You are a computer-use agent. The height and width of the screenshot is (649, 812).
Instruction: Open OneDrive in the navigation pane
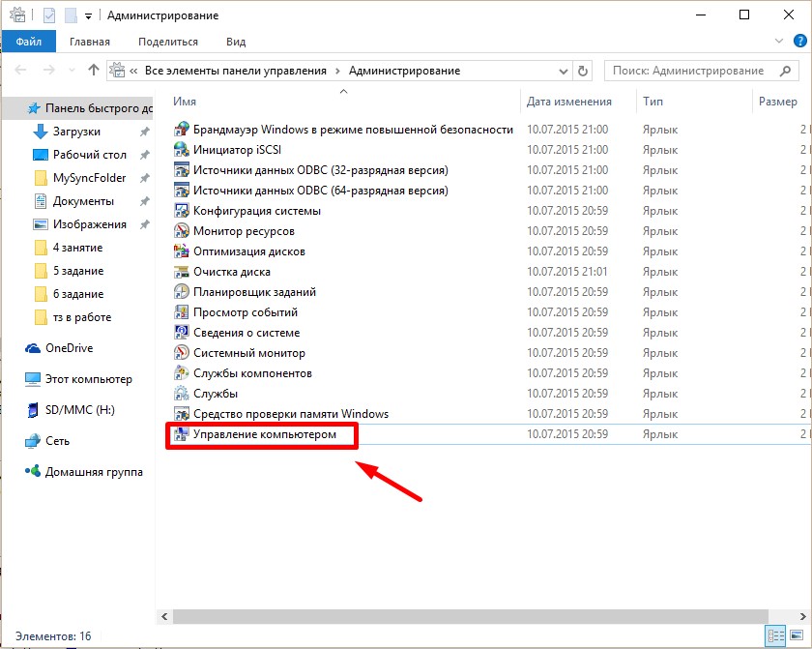[x=68, y=348]
